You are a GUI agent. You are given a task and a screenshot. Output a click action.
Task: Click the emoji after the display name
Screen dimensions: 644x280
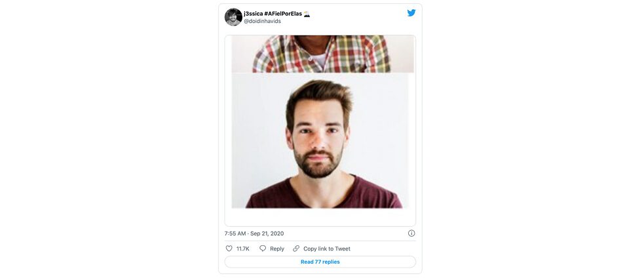tap(307, 14)
